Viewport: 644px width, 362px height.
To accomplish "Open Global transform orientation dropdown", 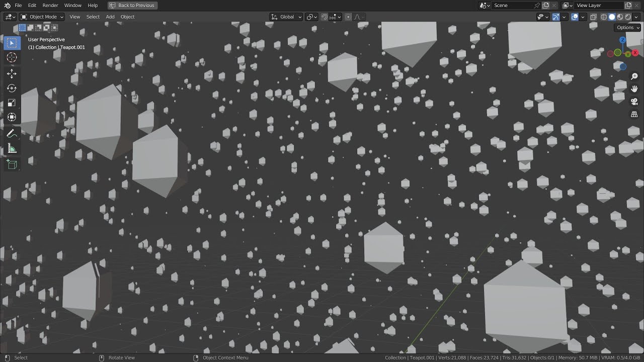I will click(x=286, y=17).
